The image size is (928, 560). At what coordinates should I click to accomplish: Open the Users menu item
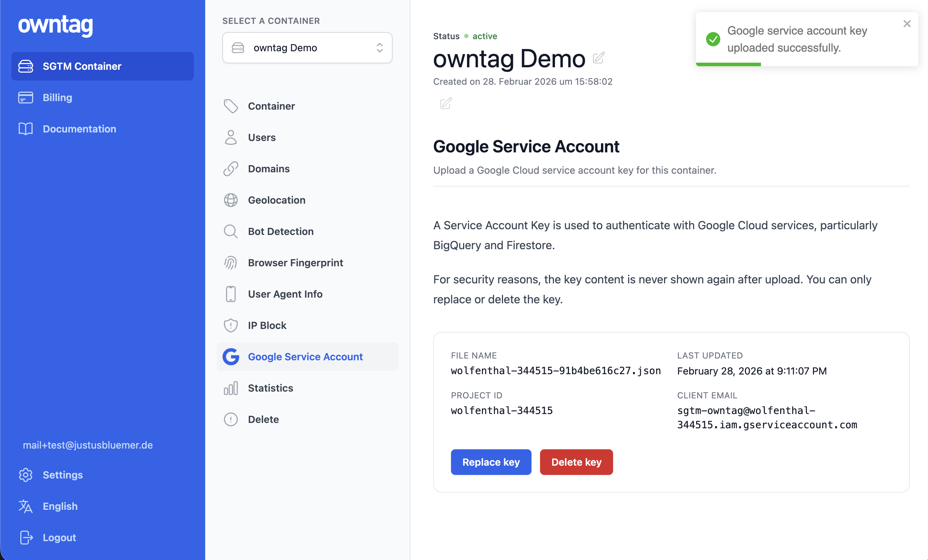coord(261,137)
